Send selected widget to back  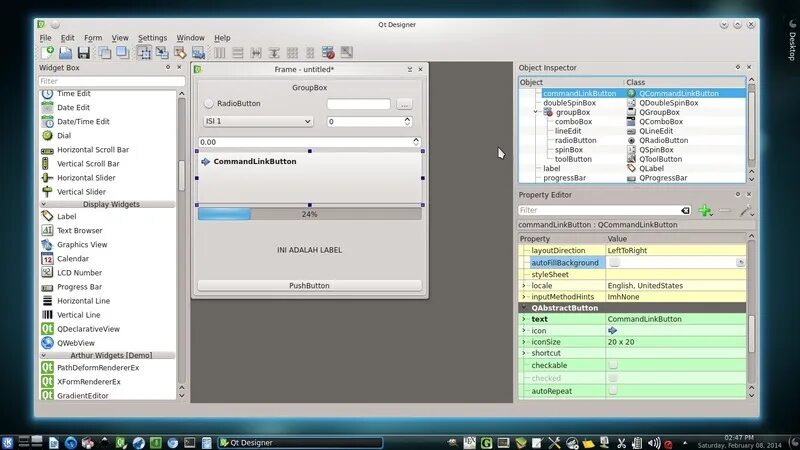coord(104,52)
